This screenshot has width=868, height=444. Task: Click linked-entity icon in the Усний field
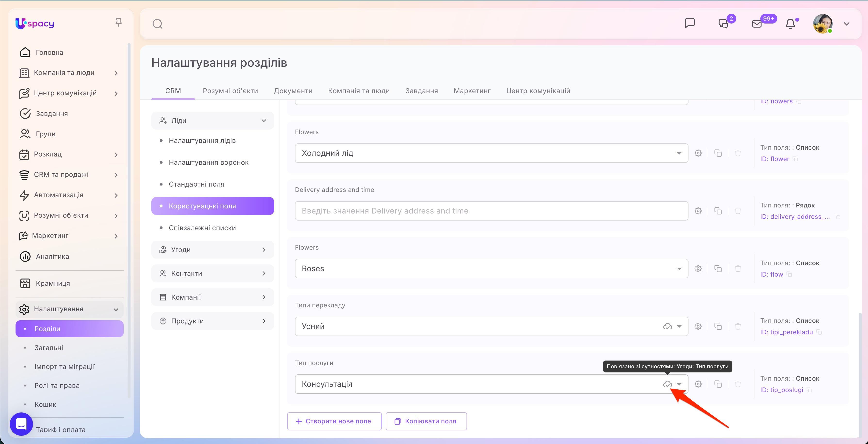coord(668,326)
